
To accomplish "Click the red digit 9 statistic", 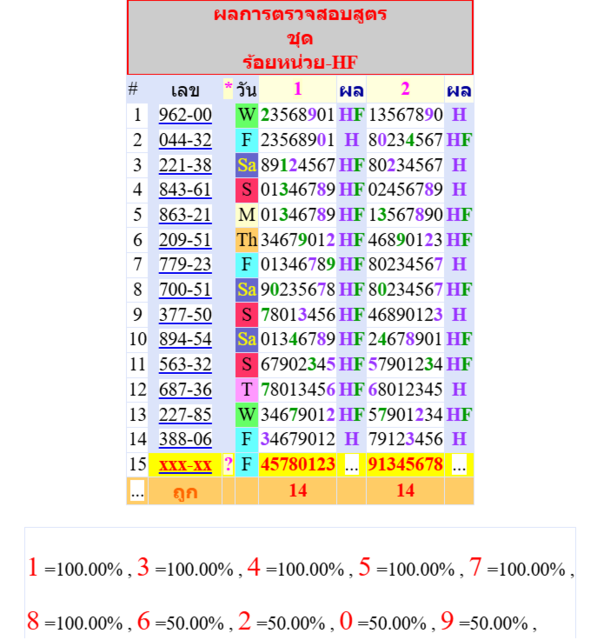I will pyautogui.click(x=447, y=621).
